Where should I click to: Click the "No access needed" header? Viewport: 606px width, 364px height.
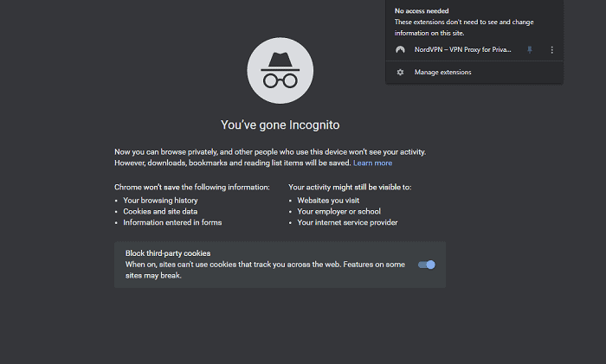coord(422,10)
